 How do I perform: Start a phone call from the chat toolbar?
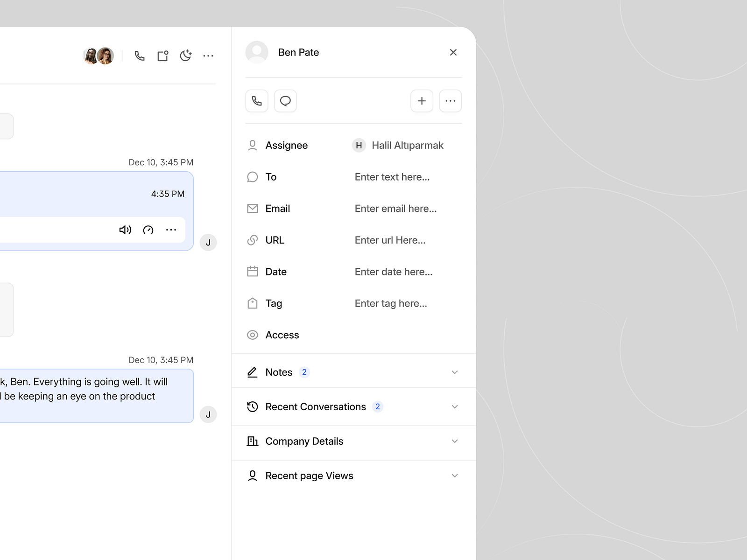pos(139,56)
